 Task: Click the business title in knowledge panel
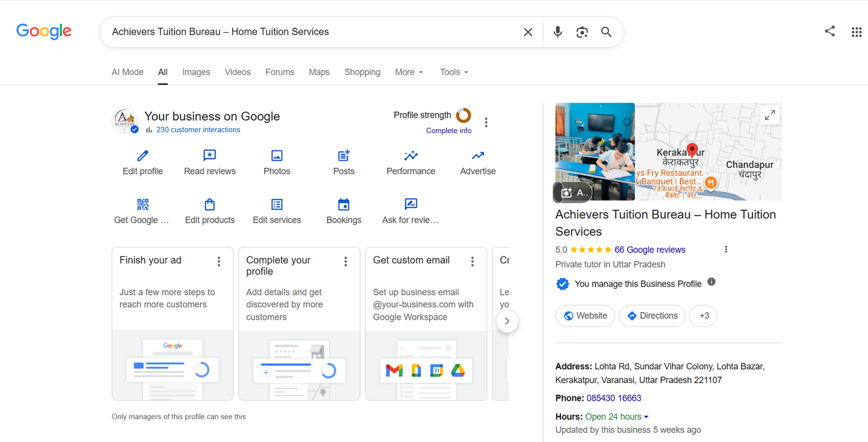666,223
